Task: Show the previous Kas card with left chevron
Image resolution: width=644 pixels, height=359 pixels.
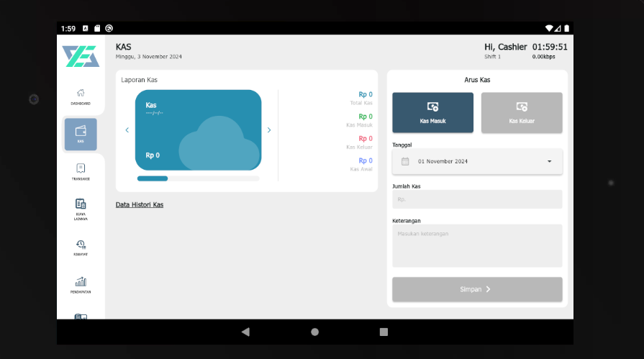Action: coord(127,130)
